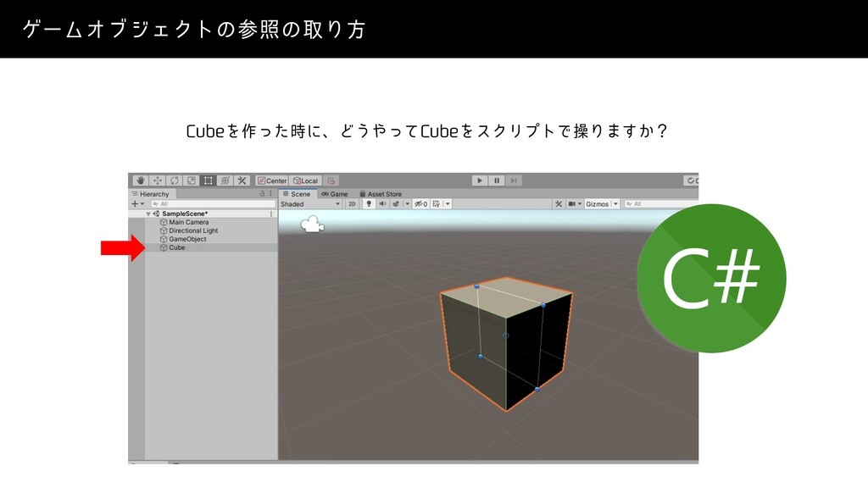
Task: Toggle the Center pivot mode button
Action: pyautogui.click(x=272, y=180)
